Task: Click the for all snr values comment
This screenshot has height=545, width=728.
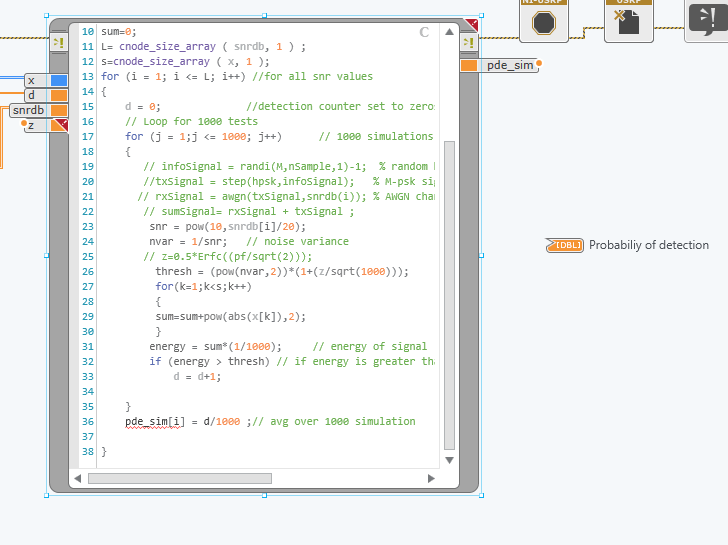Action: pyautogui.click(x=312, y=77)
